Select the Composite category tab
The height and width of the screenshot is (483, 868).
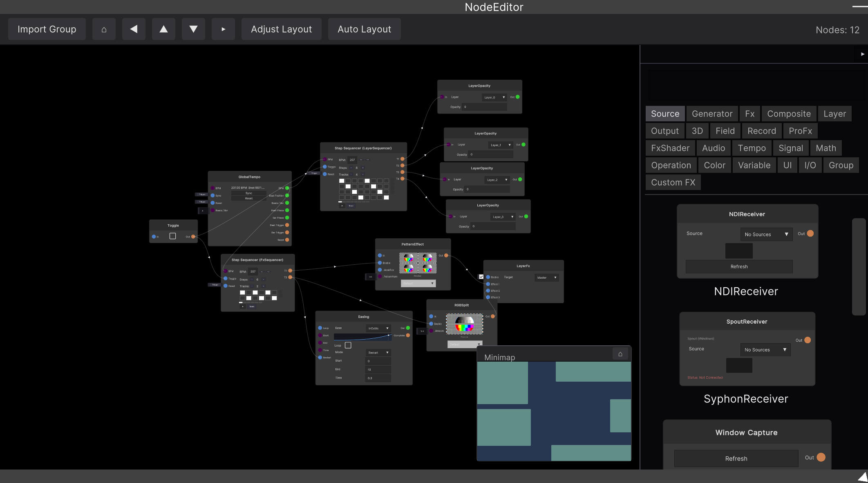pos(789,114)
